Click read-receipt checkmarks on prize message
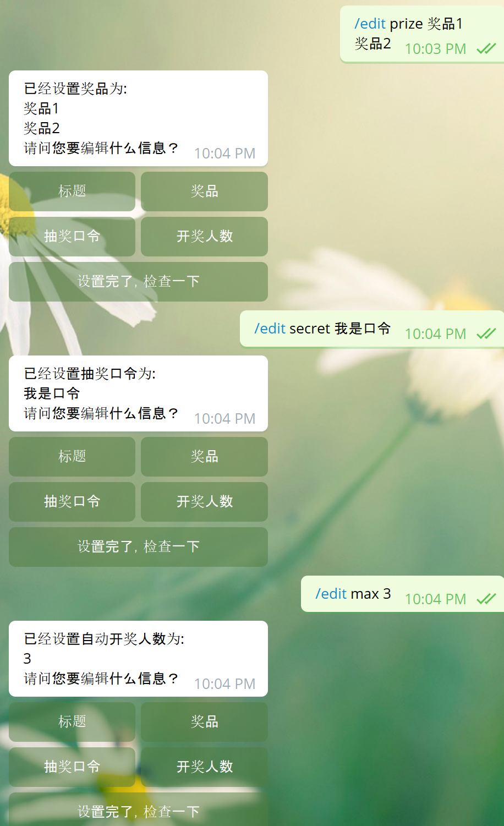 point(486,49)
